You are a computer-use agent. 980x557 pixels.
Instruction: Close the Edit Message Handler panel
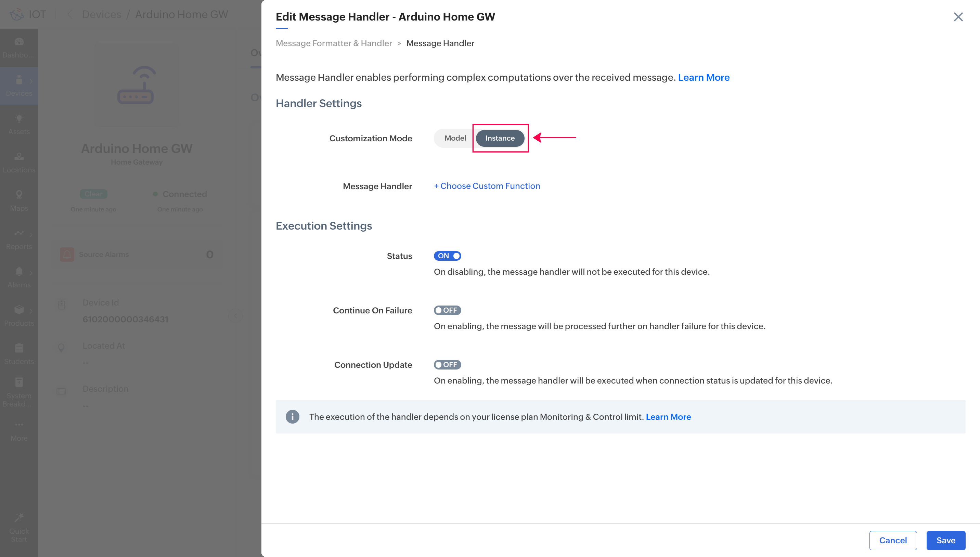958,17
